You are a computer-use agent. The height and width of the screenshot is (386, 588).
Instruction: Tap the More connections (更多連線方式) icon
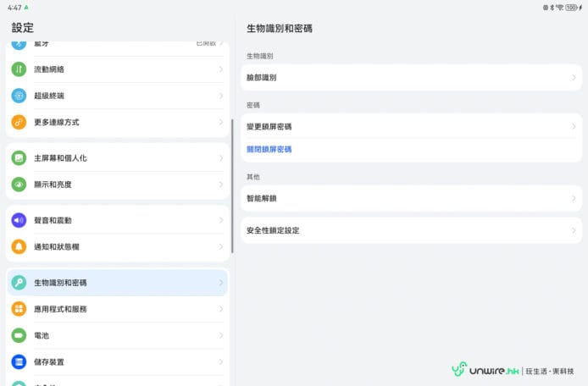click(19, 122)
